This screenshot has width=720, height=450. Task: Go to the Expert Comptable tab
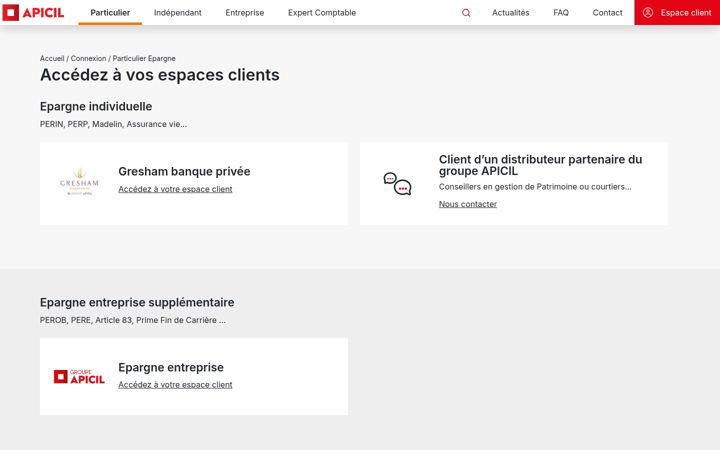click(x=322, y=13)
